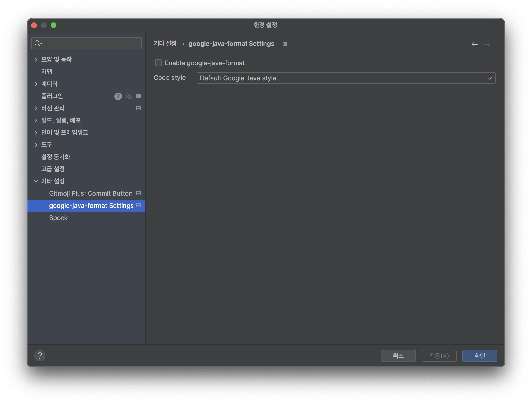Click the forward navigation arrow

point(487,44)
